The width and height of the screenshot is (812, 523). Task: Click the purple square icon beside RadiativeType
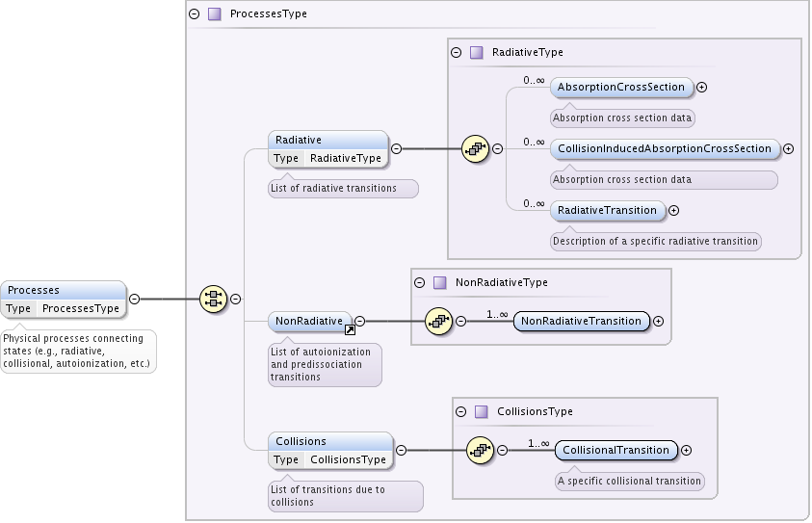coord(477,52)
